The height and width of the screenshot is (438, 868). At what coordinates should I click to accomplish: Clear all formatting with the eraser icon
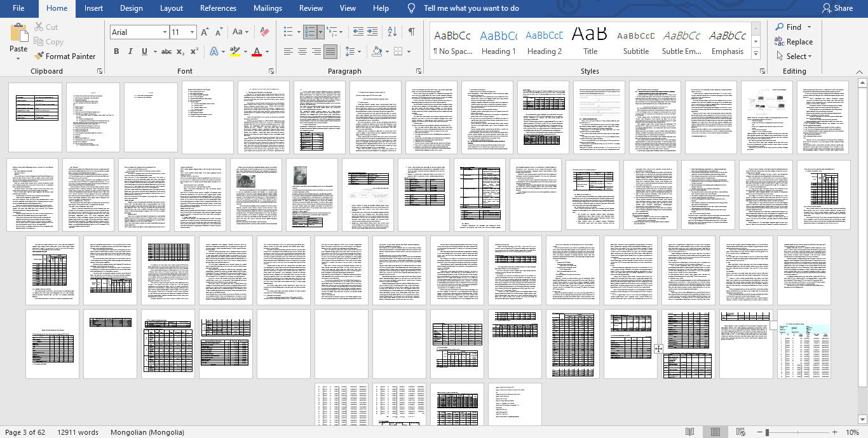coord(265,32)
